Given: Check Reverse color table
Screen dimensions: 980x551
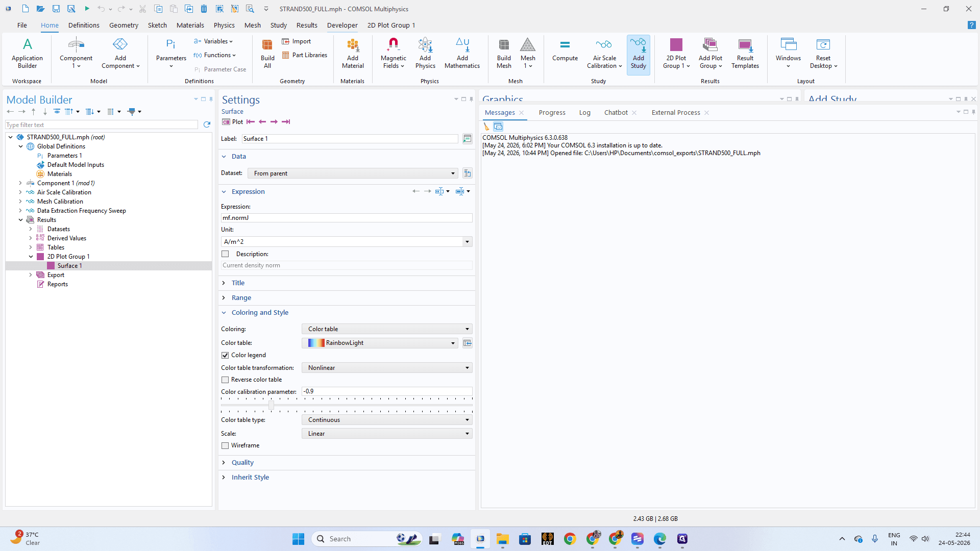Looking at the screenshot, I should click(225, 380).
